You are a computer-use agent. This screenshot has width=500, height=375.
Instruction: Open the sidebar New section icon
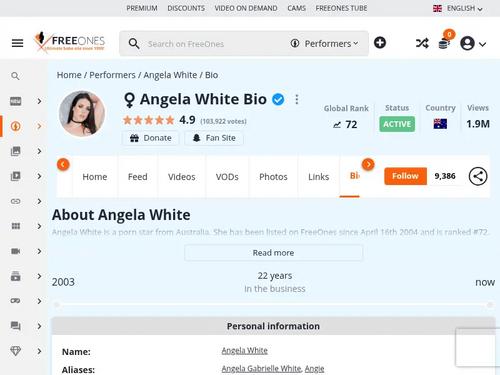pyautogui.click(x=16, y=101)
